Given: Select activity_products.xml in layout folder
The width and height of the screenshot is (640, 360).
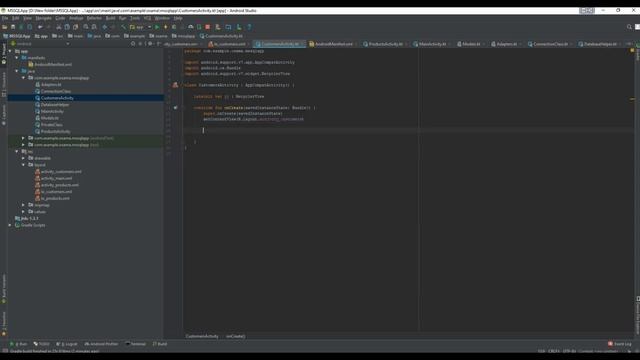Looking at the screenshot, I should click(60, 185).
